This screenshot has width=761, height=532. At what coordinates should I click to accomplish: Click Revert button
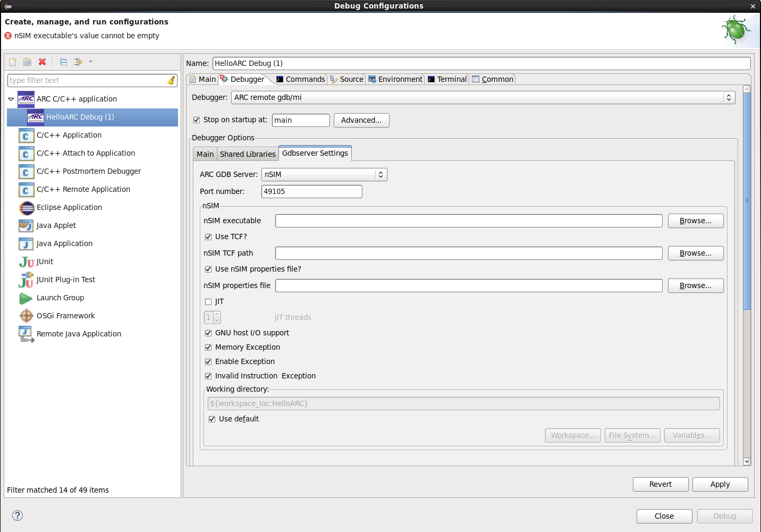661,485
